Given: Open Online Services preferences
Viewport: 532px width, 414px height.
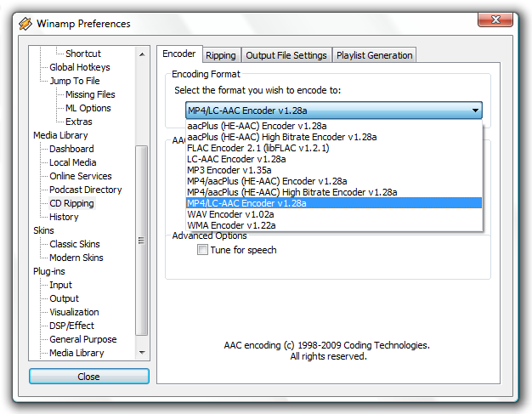Looking at the screenshot, I should click(81, 176).
